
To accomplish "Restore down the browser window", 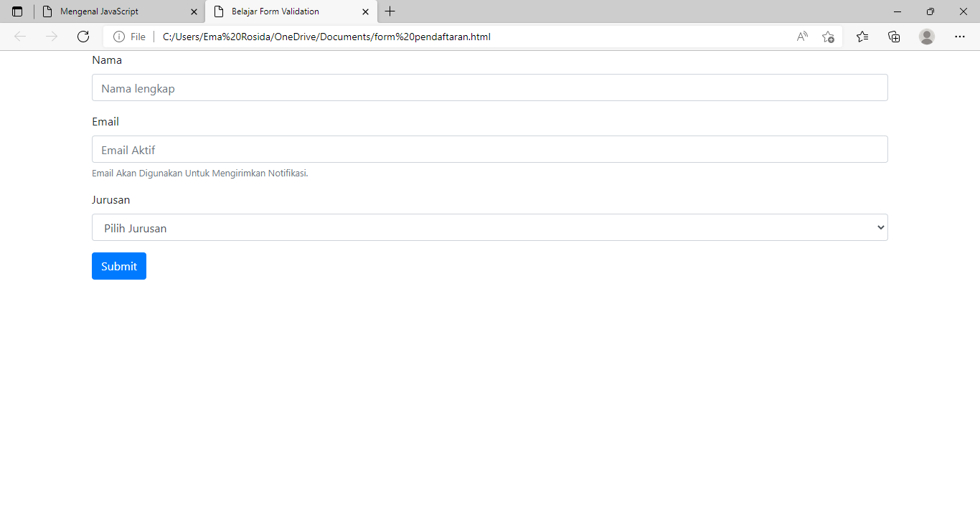I will click(x=930, y=11).
